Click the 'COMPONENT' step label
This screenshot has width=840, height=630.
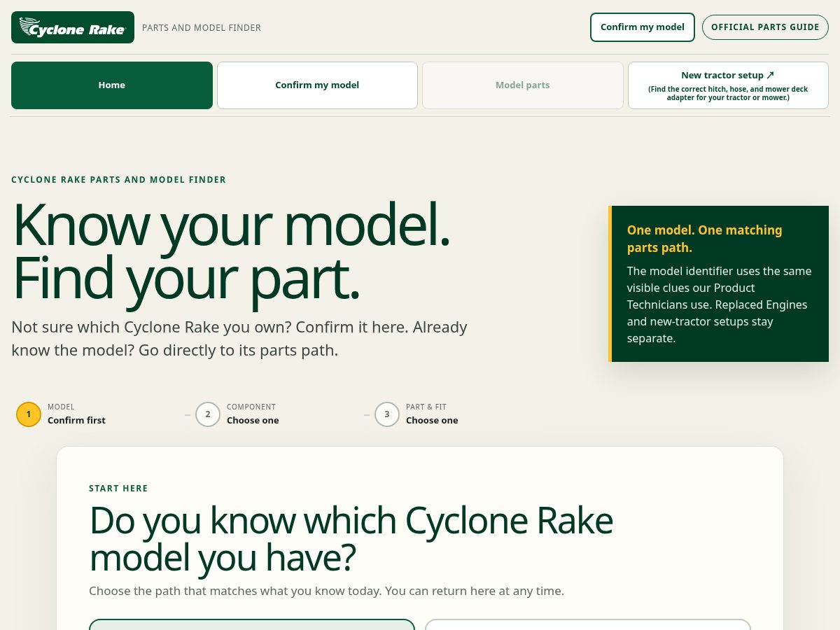point(251,407)
